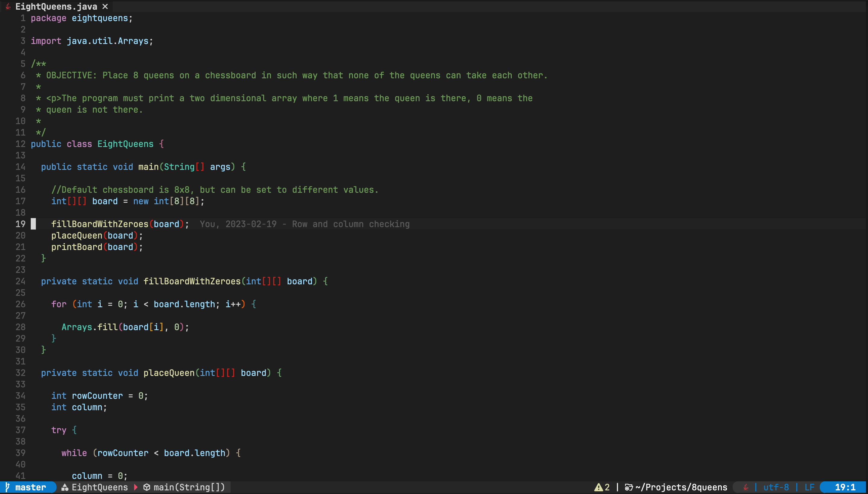Click the LF line ending indicator
This screenshot has height=494, width=868.
click(809, 487)
